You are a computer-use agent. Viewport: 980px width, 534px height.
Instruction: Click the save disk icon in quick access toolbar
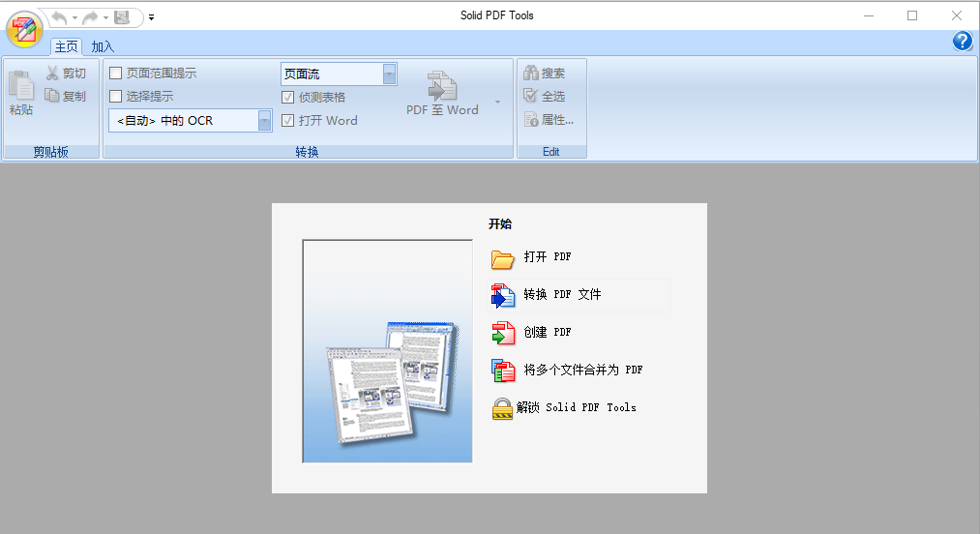(122, 17)
